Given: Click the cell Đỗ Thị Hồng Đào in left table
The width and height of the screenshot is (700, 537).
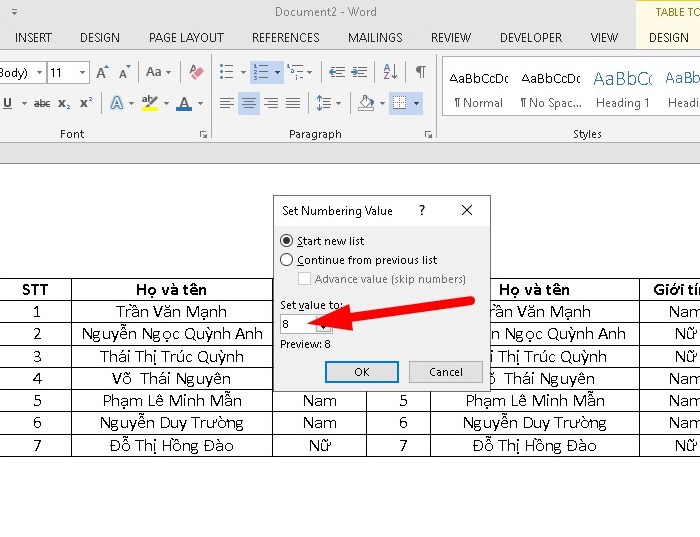Looking at the screenshot, I should 171,445.
